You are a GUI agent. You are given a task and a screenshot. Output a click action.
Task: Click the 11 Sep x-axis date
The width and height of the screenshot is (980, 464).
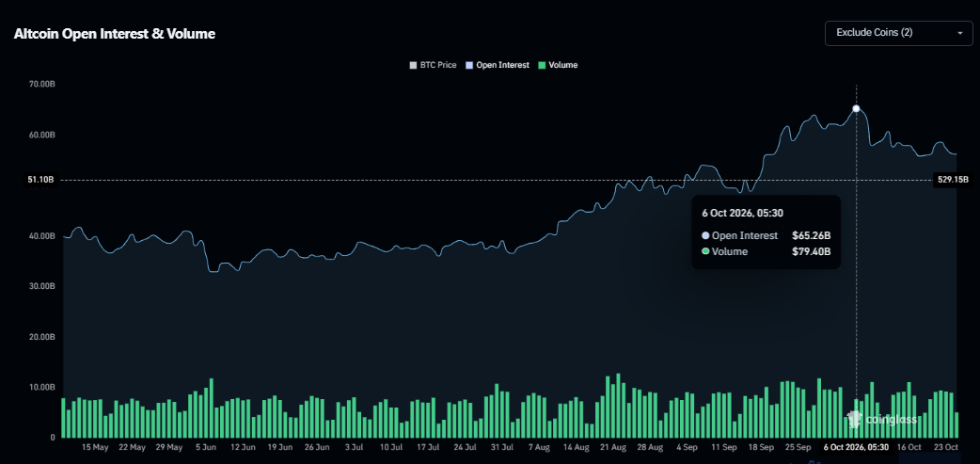click(724, 448)
